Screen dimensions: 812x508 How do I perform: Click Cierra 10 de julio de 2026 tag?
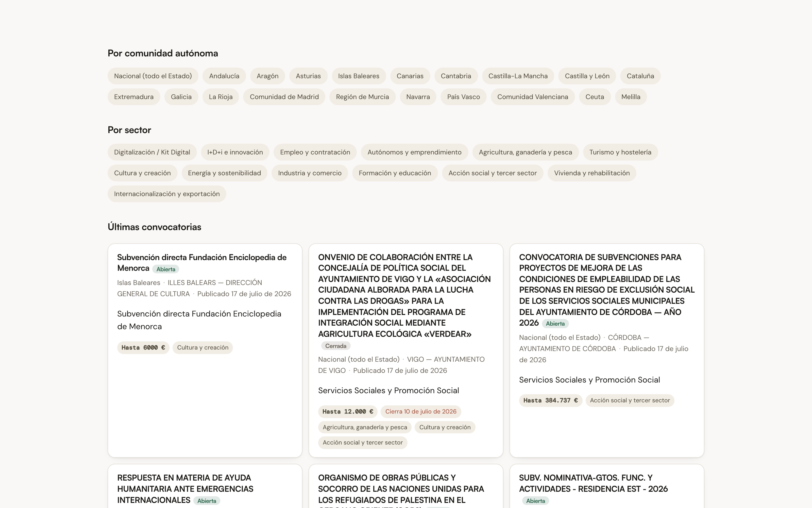coord(421,411)
